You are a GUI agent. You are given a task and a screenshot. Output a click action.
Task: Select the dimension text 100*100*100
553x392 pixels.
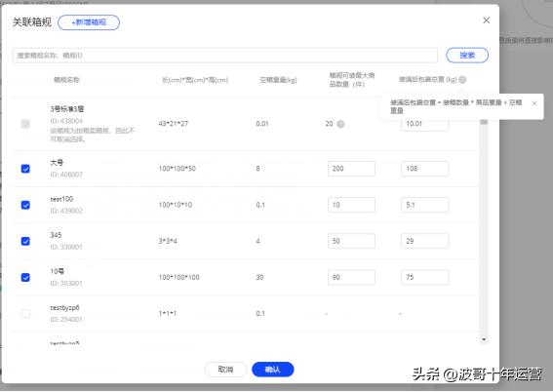[179, 278]
